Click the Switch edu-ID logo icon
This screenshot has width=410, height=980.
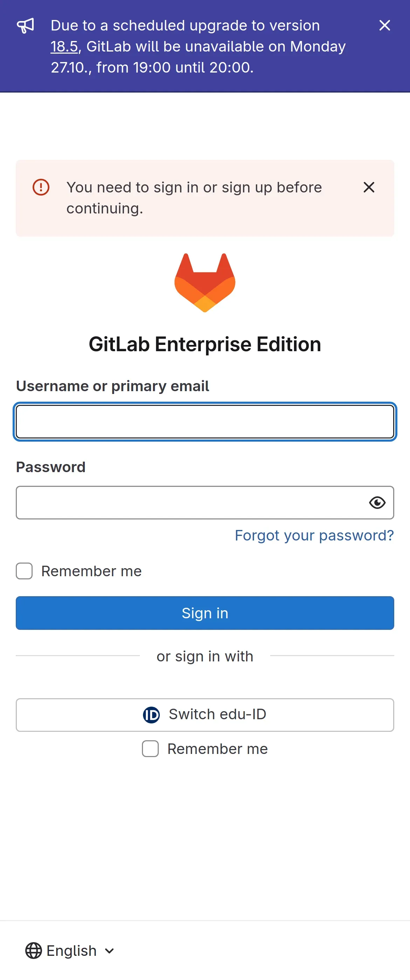point(151,714)
